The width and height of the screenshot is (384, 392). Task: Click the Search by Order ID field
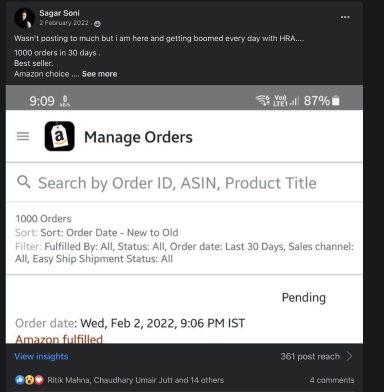(x=184, y=183)
